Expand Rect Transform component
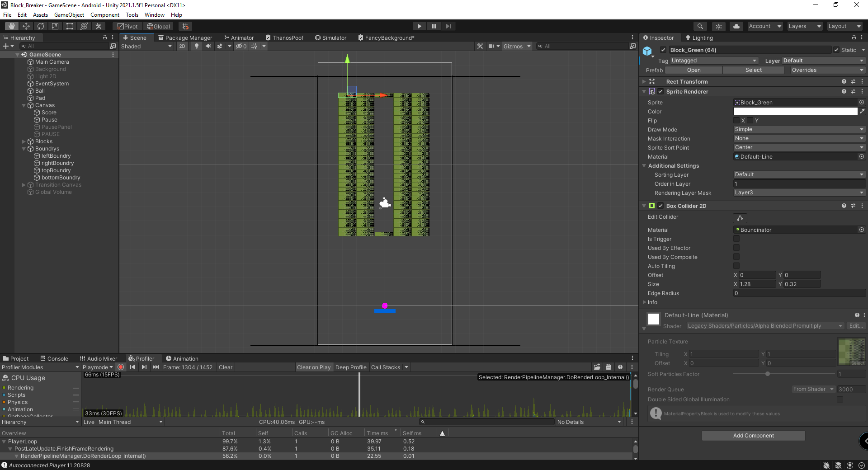The width and height of the screenshot is (868, 470). pyautogui.click(x=644, y=81)
